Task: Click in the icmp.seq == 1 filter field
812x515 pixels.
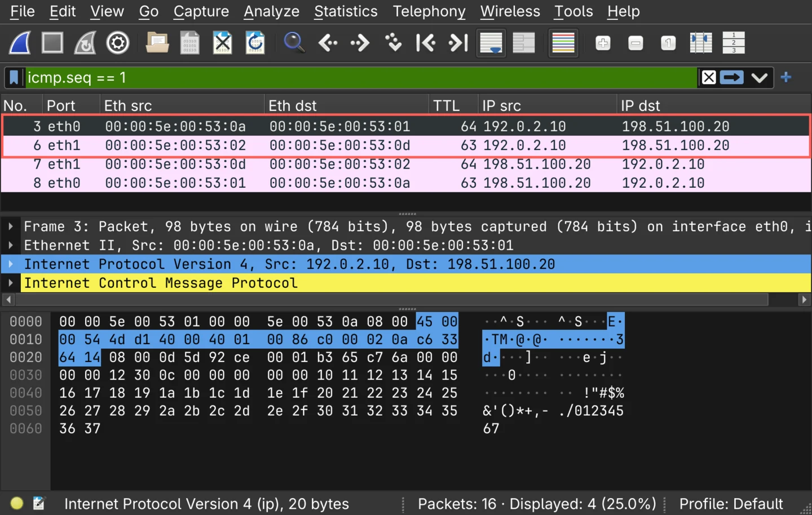Action: pos(361,78)
